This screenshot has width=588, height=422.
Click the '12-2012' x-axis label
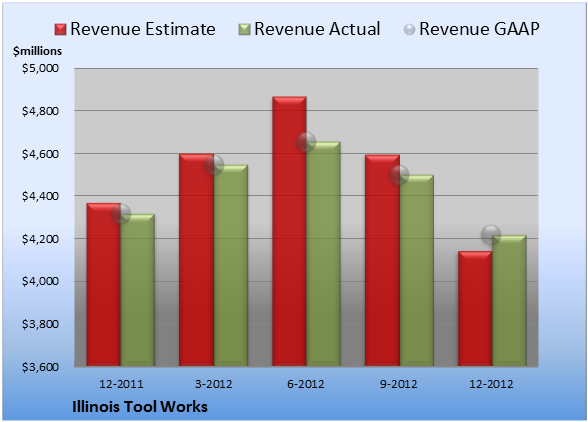[x=491, y=384]
